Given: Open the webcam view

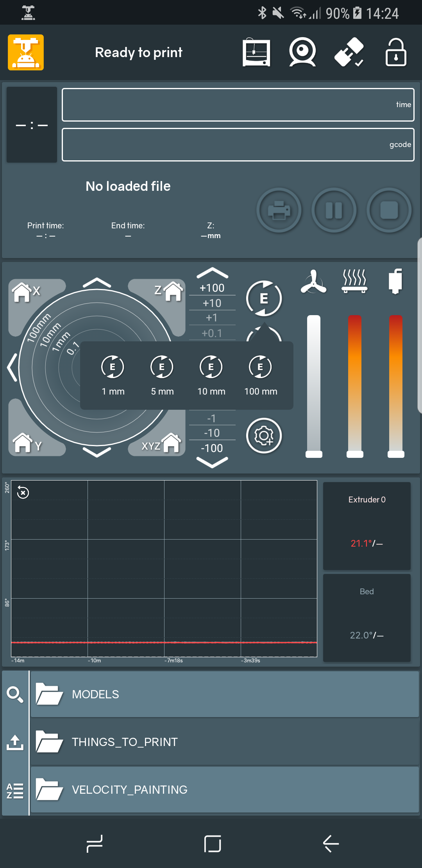Looking at the screenshot, I should (x=302, y=52).
